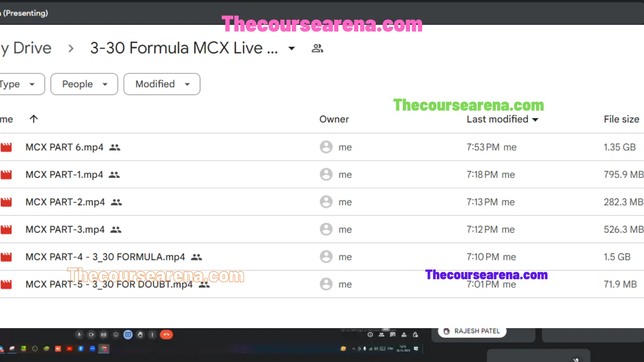Click the shared users icon on MCX PART-1
Screen dimensions: 644x362
(114, 175)
